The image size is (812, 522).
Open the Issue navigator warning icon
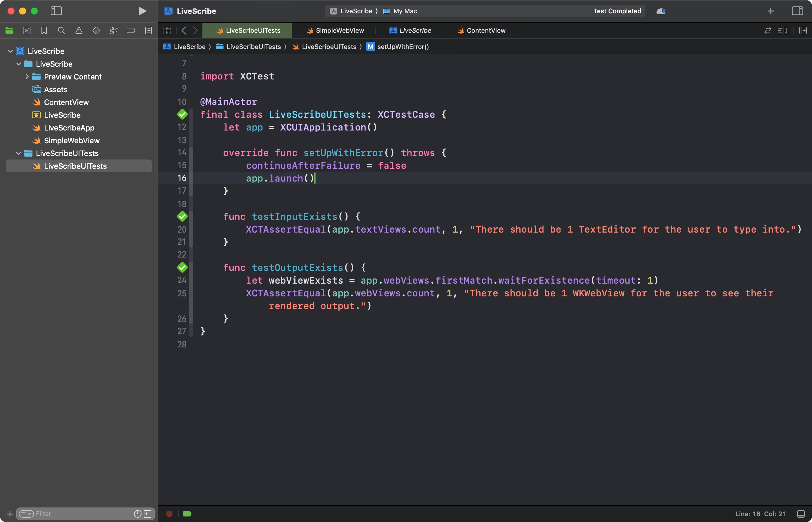pos(79,30)
